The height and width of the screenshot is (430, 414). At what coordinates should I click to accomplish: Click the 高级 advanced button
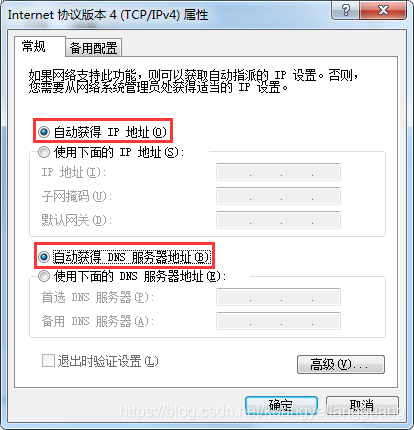click(x=341, y=364)
